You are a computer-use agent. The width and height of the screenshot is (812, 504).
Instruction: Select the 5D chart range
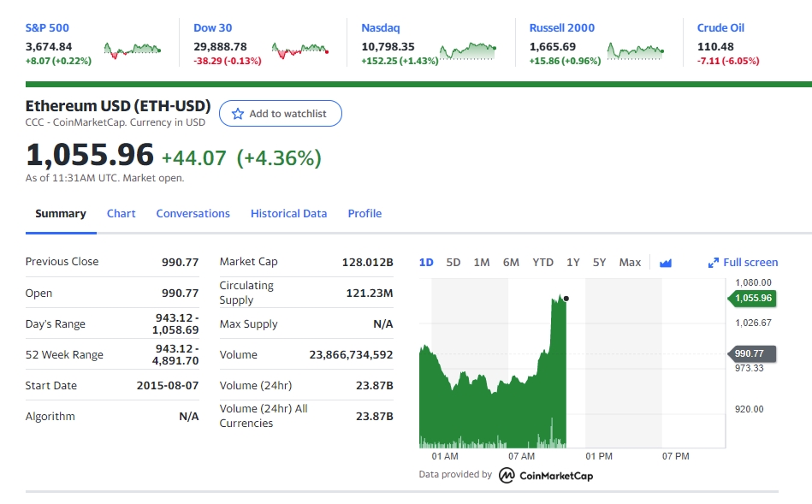[453, 263]
